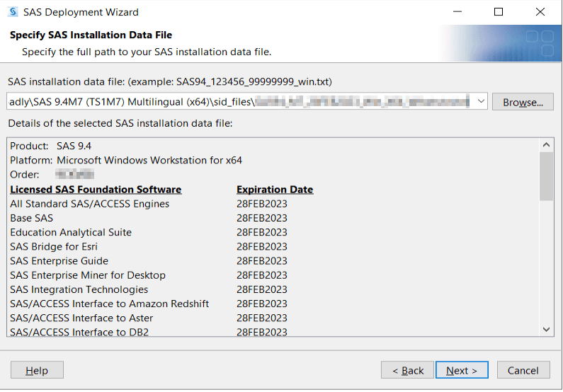The image size is (563, 392).
Task: Proceed with the Next > button
Action: tap(462, 370)
